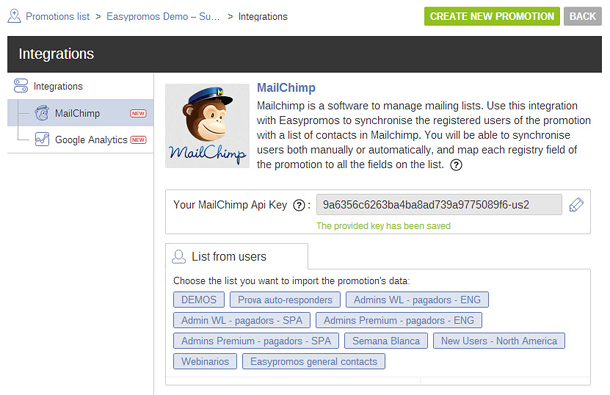610x395 pixels.
Task: Click CREATE NEW PROMOTION button
Action: click(492, 16)
